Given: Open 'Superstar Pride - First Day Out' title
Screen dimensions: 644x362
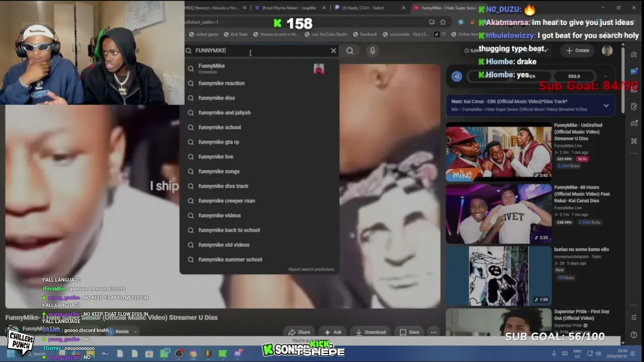Looking at the screenshot, I should (582, 315).
